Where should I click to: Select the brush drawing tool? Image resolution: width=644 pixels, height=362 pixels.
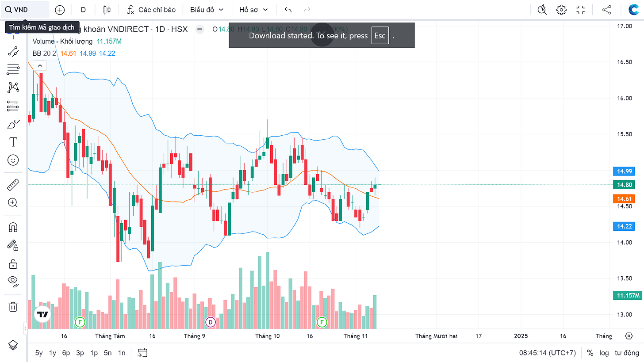pos(13,124)
